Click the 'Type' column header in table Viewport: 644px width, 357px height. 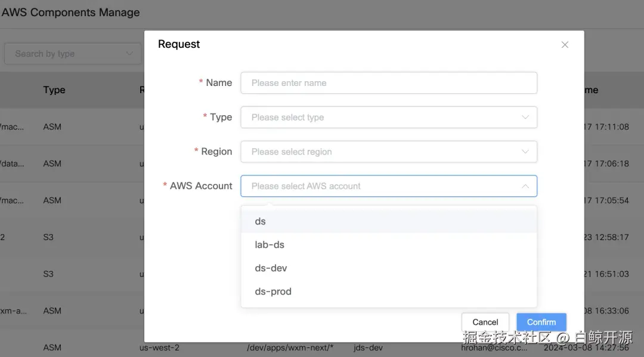[x=54, y=90]
